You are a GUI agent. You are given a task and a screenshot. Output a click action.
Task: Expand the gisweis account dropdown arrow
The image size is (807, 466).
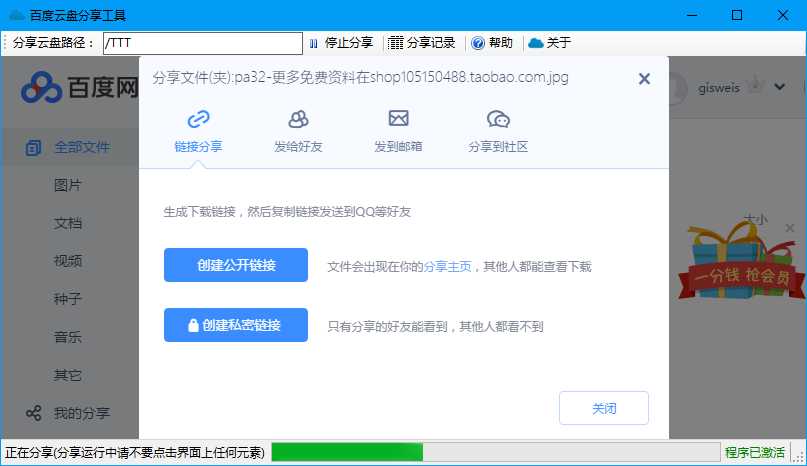[x=779, y=87]
